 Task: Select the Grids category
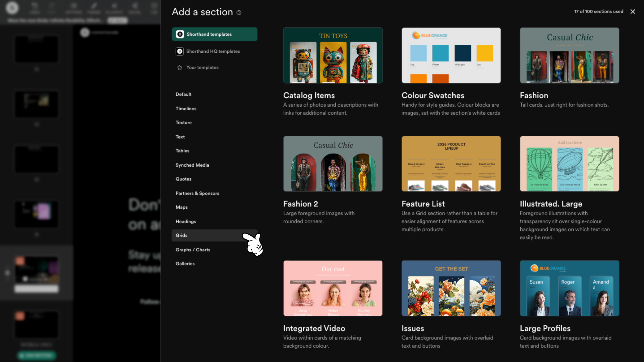click(181, 235)
